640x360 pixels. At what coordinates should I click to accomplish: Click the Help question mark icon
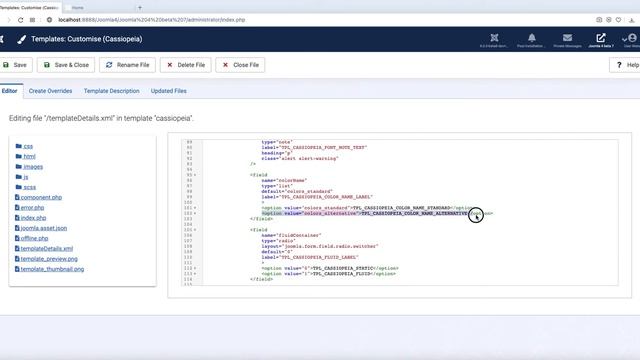[619, 65]
